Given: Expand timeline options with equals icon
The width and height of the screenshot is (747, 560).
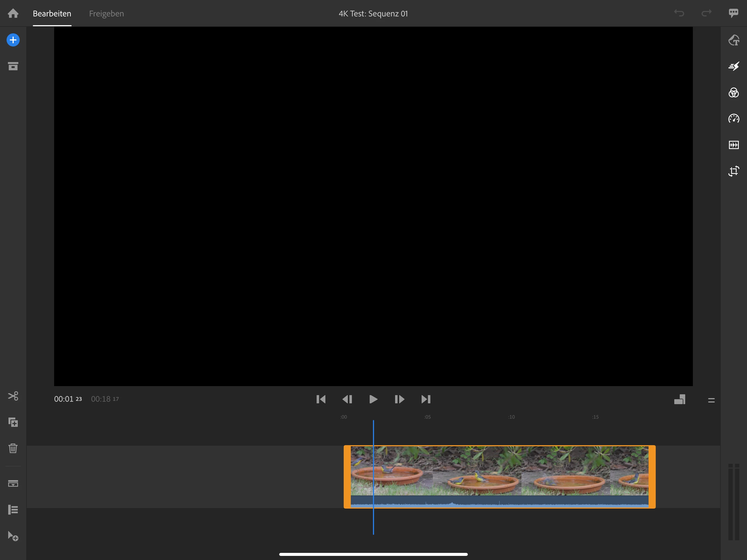Looking at the screenshot, I should [711, 400].
